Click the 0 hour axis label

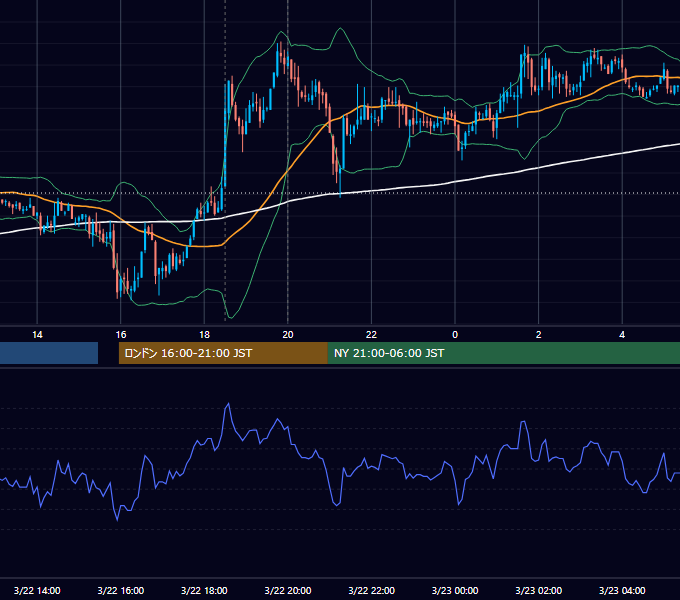[455, 335]
